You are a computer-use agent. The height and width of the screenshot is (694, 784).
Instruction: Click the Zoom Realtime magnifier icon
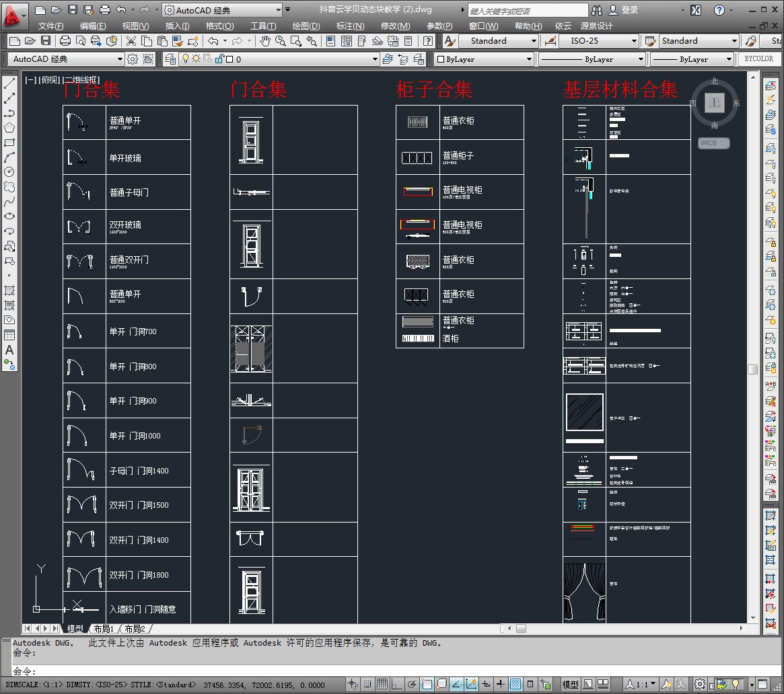coord(280,41)
